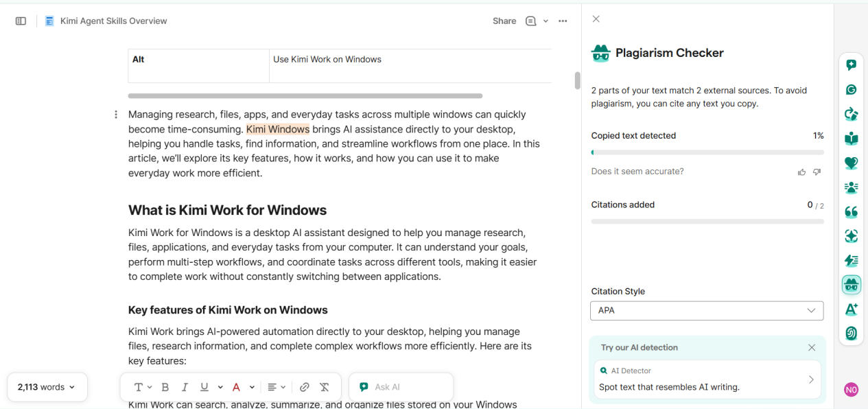Viewport: 868px width, 409px height.
Task: Clear formatting with the crossed T icon
Action: point(325,387)
